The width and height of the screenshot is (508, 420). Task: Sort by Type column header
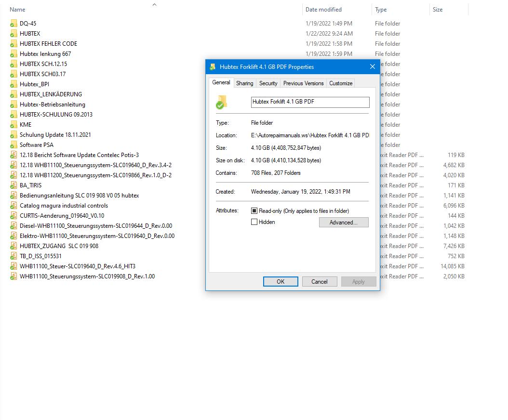pos(381,10)
